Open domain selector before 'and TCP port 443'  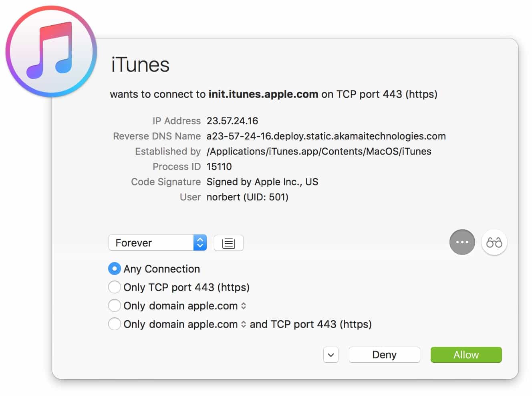pos(244,324)
